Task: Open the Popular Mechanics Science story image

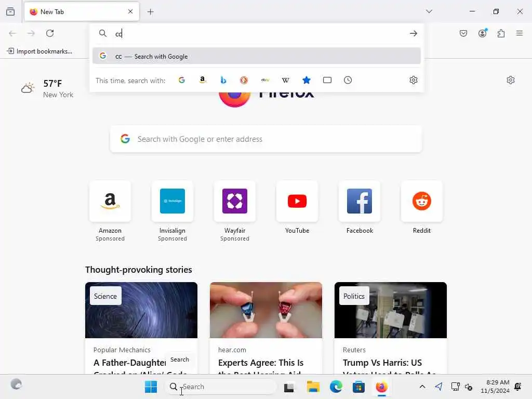Action: click(x=141, y=310)
